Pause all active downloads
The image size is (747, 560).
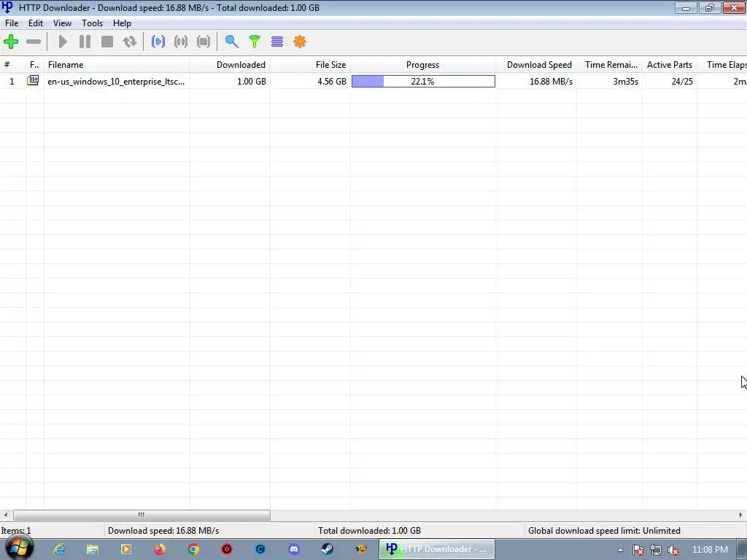[x=181, y=42]
